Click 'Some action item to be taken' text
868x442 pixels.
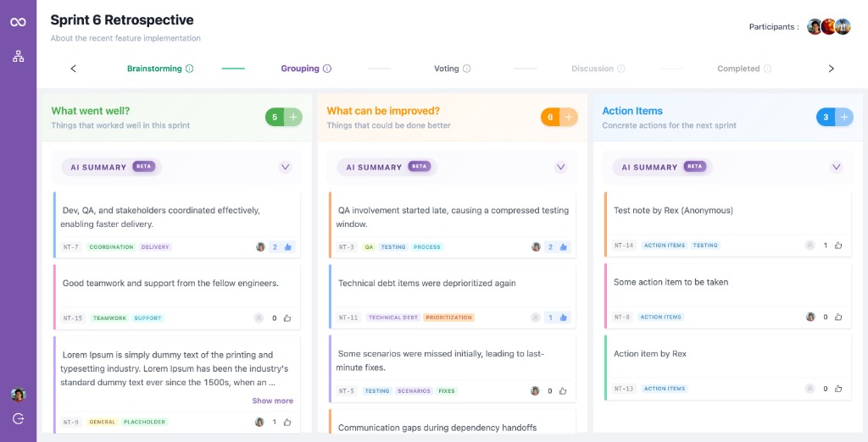671,282
